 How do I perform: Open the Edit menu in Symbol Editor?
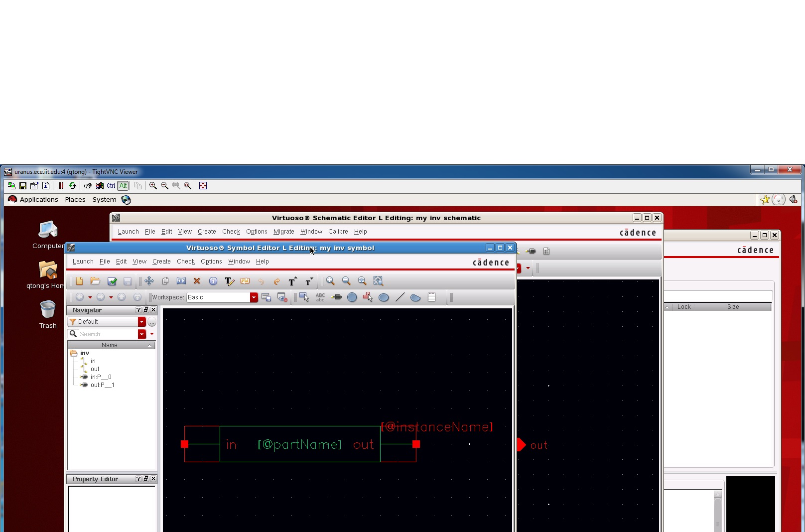click(121, 262)
